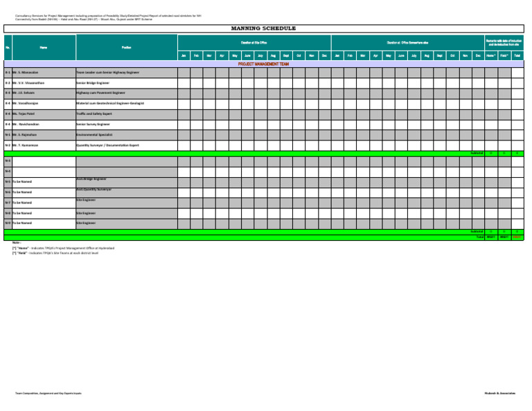Screen dimensions: 532x411
Task: Select the Traffic and Safety Expert cell
Action: tap(126, 113)
